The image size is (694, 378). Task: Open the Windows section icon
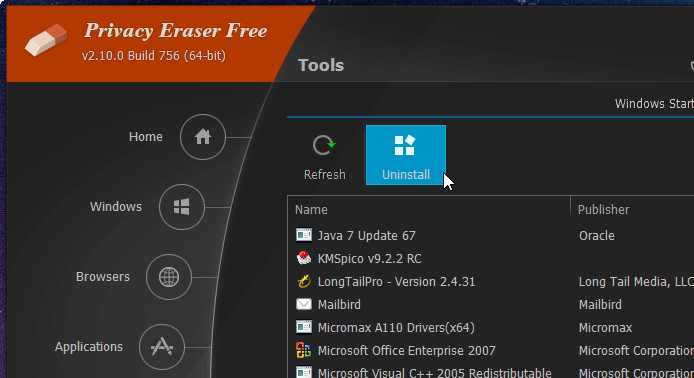tap(181, 207)
